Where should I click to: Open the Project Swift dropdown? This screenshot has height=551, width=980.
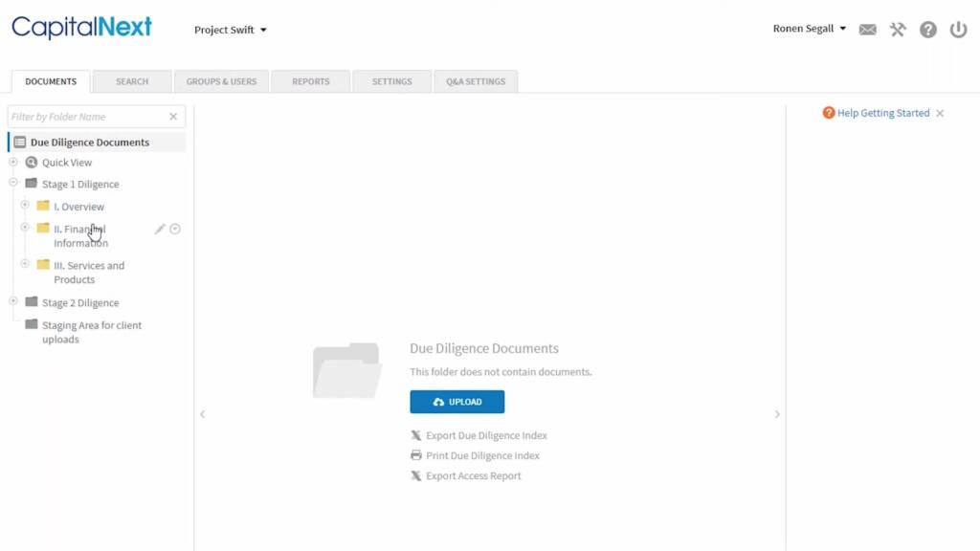231,30
